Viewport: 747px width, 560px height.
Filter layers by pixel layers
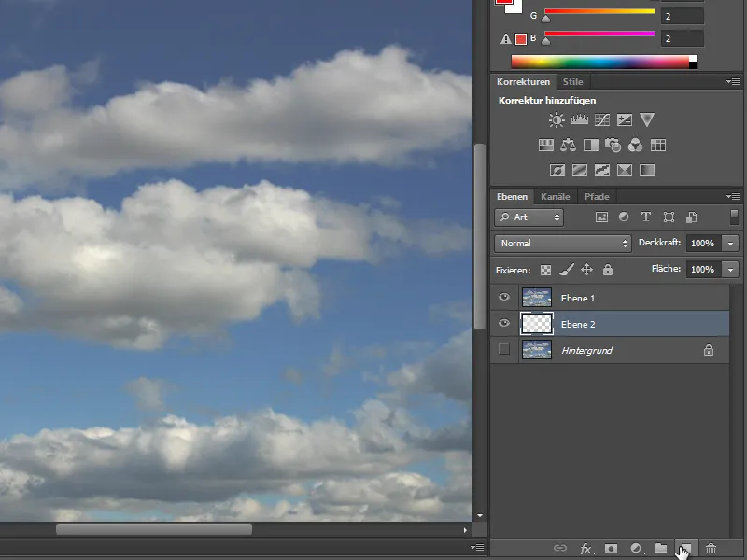point(601,217)
